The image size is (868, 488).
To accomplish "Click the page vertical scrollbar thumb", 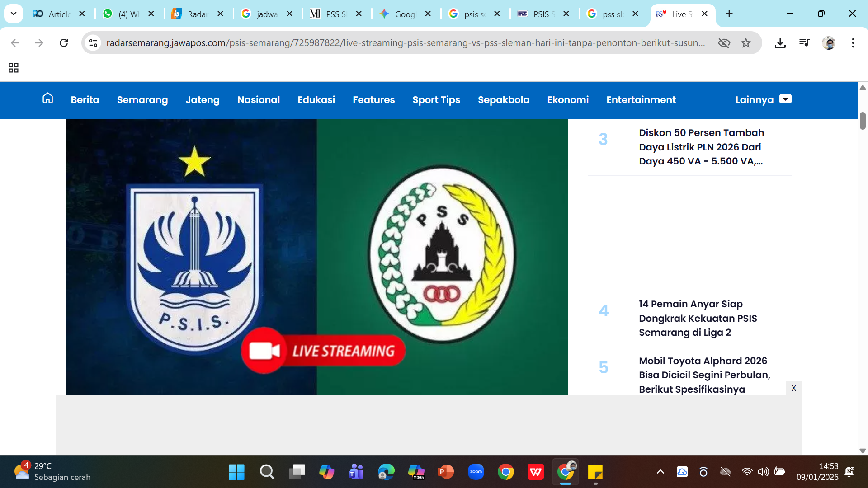I will (863, 121).
